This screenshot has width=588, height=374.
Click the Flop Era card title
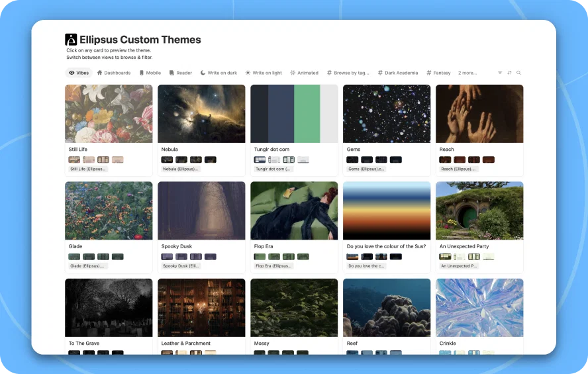[x=264, y=246]
